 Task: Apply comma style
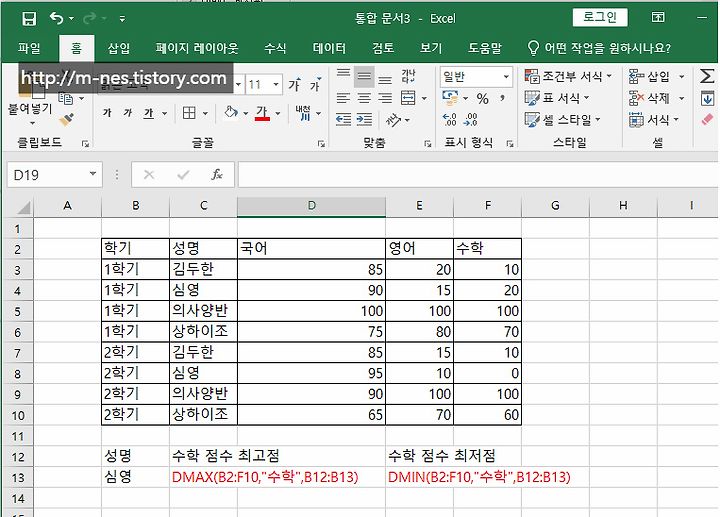(x=503, y=98)
